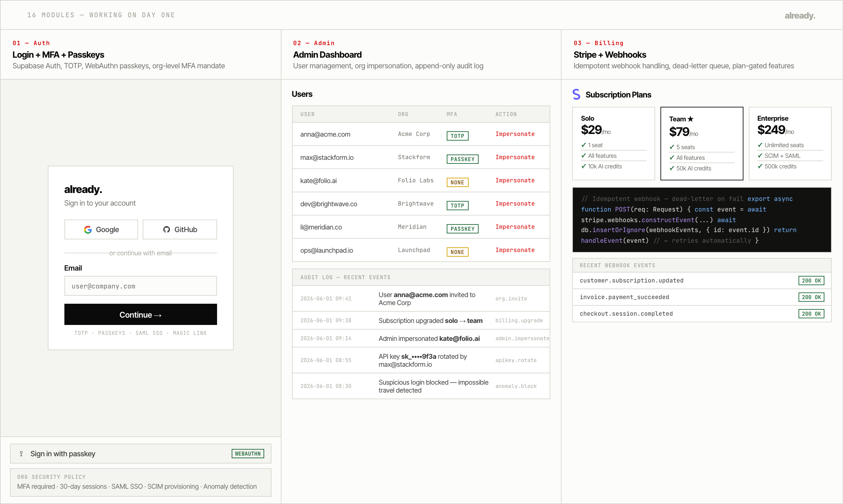Click the anna@acme.com user cell

coord(325,134)
